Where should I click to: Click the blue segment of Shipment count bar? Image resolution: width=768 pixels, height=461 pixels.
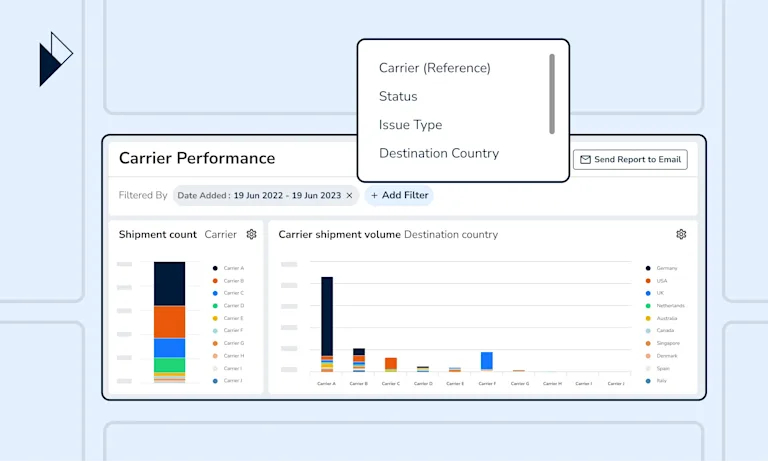169,348
